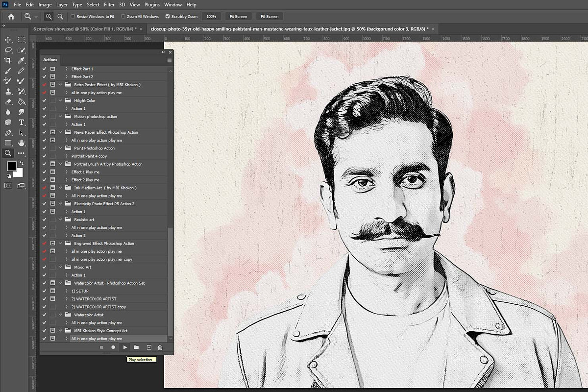Select the Clone Stamp tool
Image resolution: width=588 pixels, height=392 pixels.
click(8, 91)
